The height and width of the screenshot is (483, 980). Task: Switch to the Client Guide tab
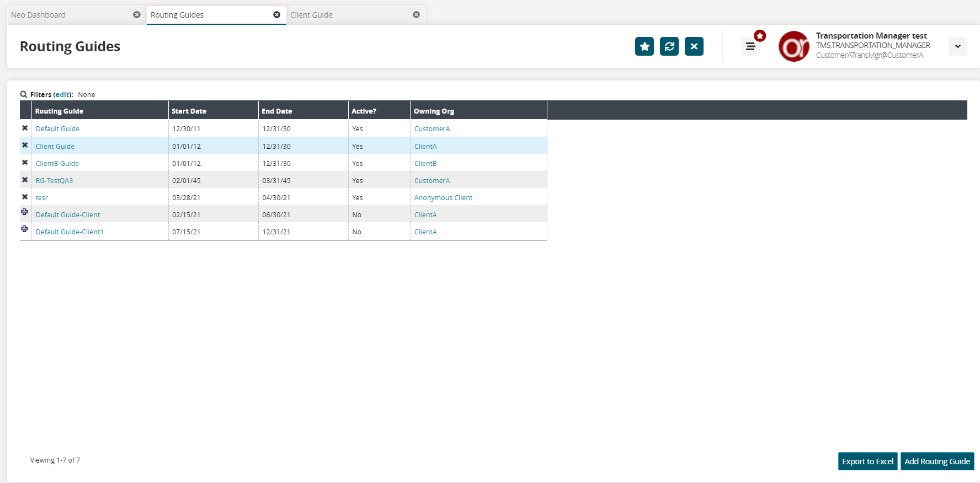(311, 15)
